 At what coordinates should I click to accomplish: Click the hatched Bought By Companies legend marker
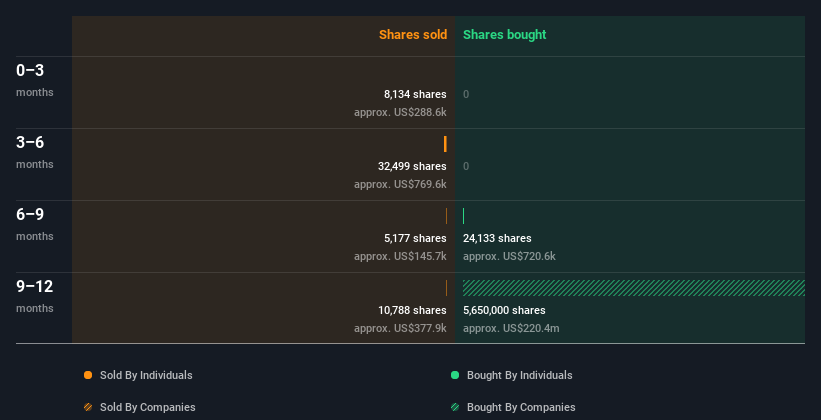pyautogui.click(x=455, y=407)
